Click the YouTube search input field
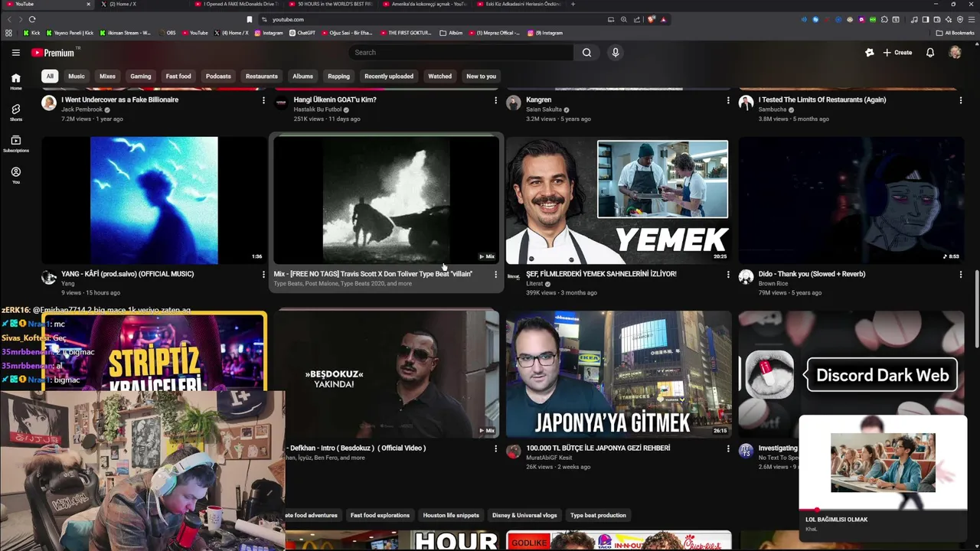 (462, 53)
